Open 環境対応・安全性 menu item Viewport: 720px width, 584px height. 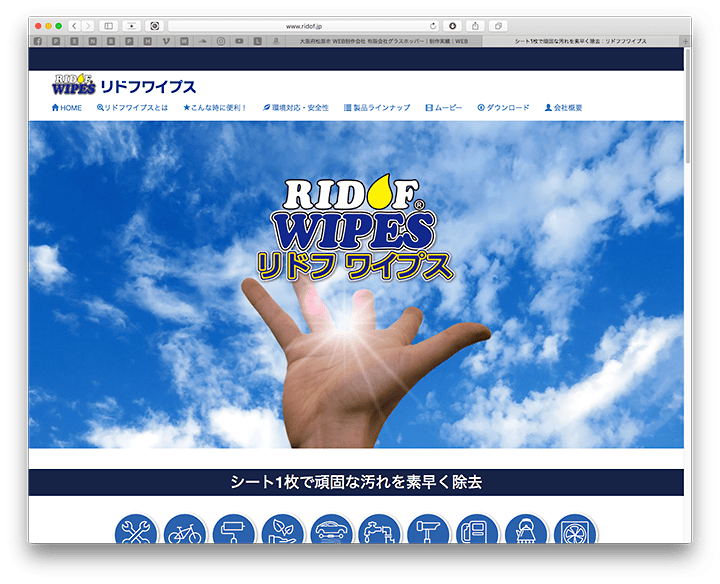(x=296, y=107)
